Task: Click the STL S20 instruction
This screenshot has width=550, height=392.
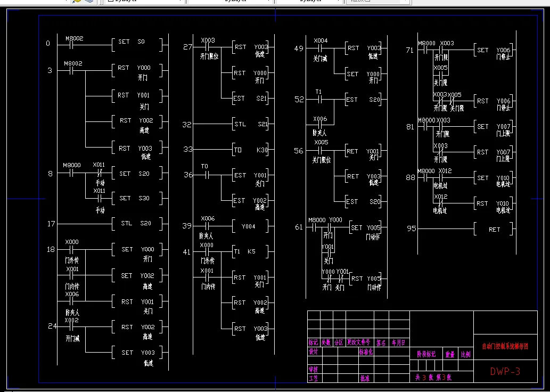Action: coord(137,224)
